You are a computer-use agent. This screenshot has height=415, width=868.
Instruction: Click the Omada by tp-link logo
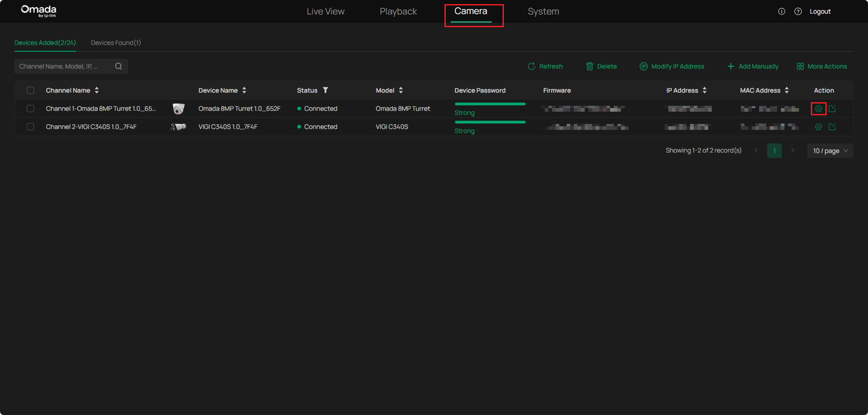[x=38, y=11]
